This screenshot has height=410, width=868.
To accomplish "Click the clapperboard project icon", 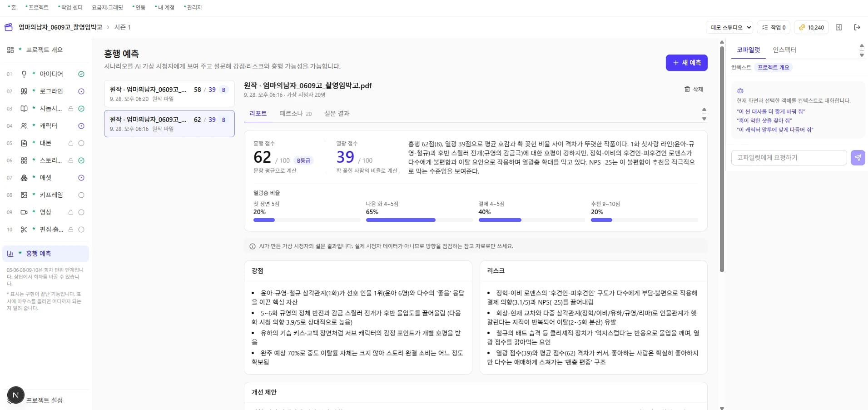I will (9, 27).
